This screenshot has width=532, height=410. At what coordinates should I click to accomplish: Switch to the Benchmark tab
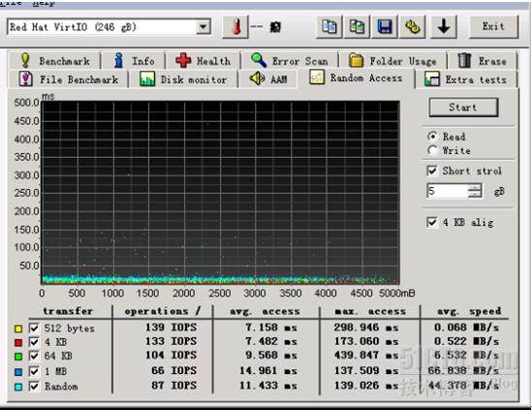[x=55, y=61]
